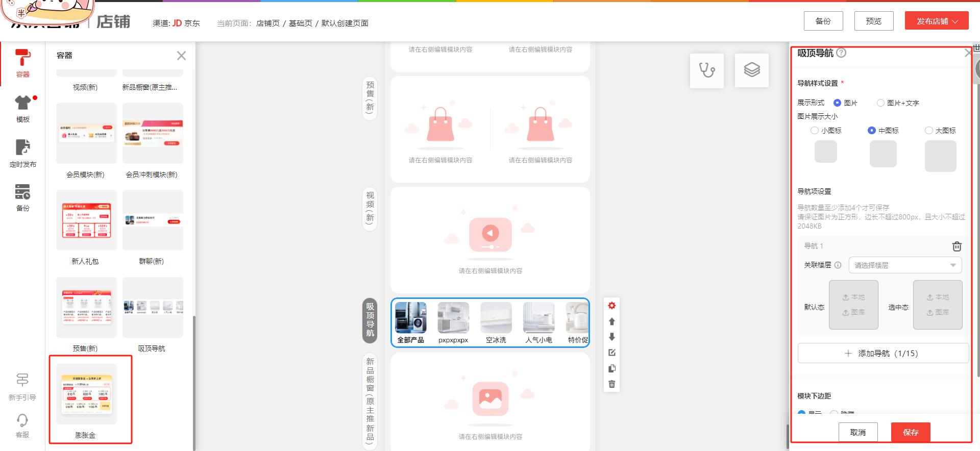The height and width of the screenshot is (451, 980).
Task: Click the 保存 save button
Action: coord(910,432)
